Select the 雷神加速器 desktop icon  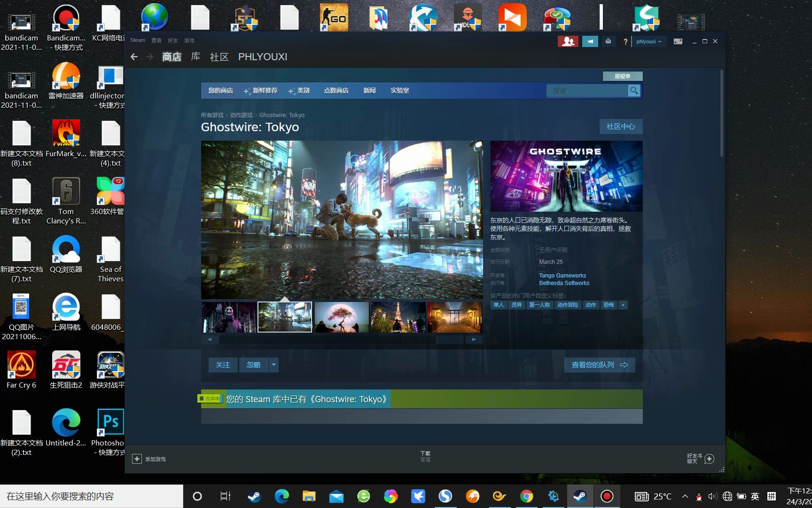click(x=66, y=80)
